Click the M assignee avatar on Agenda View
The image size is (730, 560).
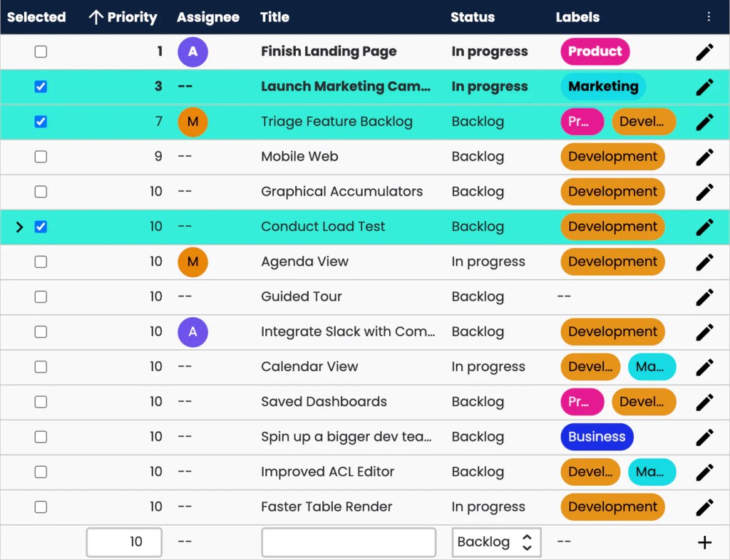coord(192,262)
